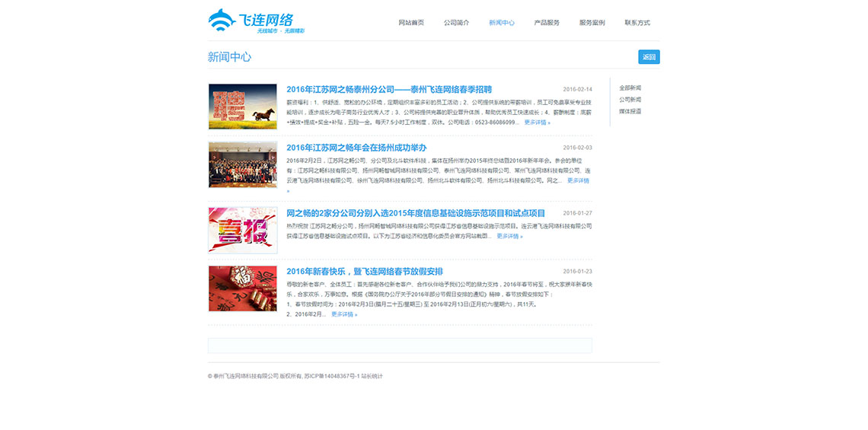This screenshot has height=430, width=868.
Task: Open 产品服务 in the navigation bar
Action: pyautogui.click(x=547, y=23)
